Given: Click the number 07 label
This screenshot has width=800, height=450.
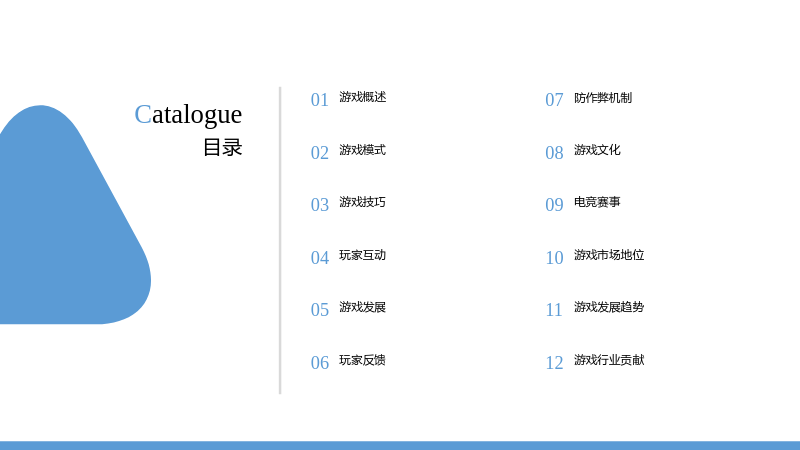Looking at the screenshot, I should tap(555, 100).
